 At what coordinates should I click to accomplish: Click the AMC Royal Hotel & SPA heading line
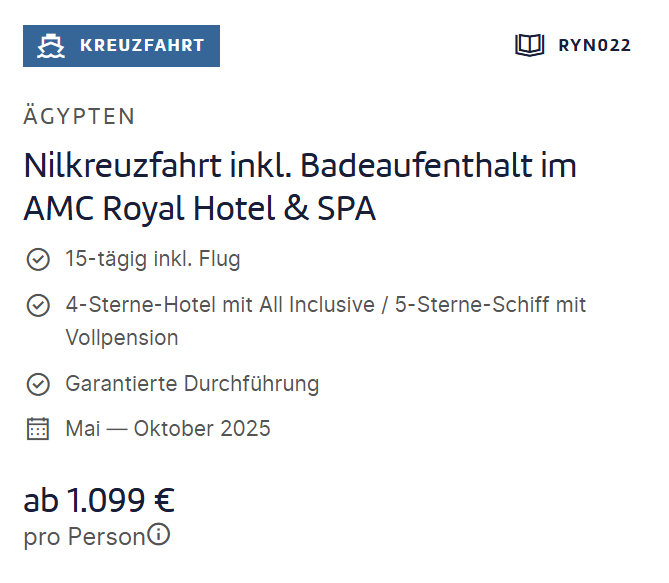[x=200, y=209]
